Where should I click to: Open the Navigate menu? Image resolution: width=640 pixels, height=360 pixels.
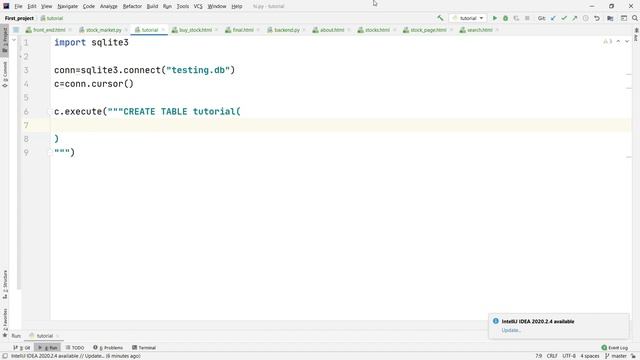pos(67,6)
